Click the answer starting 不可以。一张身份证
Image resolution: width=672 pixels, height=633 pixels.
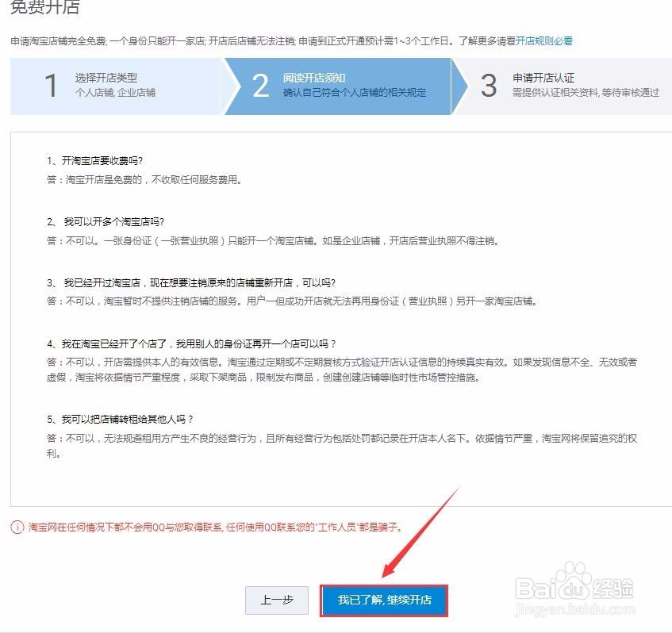coord(273,241)
